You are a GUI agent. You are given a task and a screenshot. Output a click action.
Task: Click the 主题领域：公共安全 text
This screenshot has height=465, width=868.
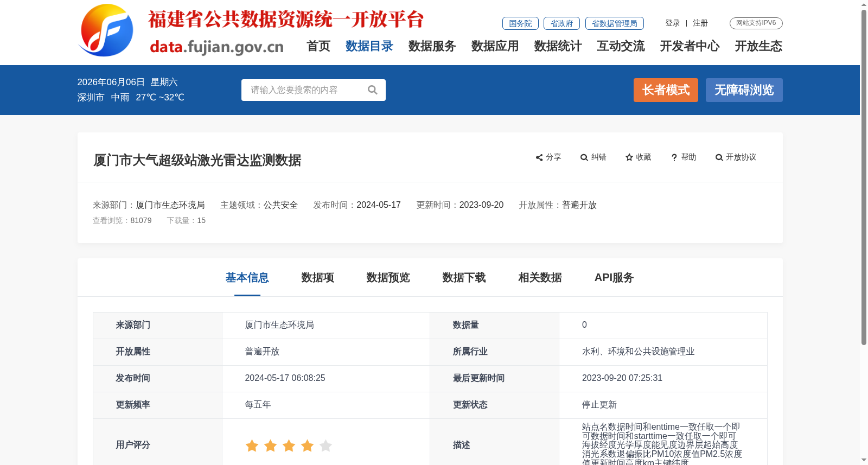pos(259,205)
